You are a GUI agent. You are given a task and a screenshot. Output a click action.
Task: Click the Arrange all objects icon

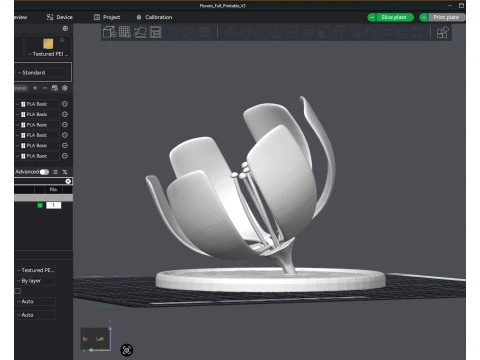(155, 32)
